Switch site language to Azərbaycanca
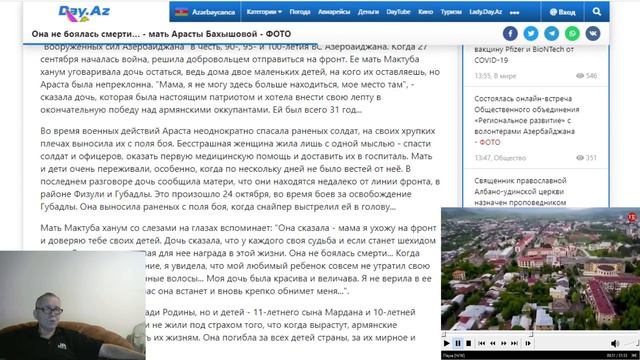 pos(205,12)
